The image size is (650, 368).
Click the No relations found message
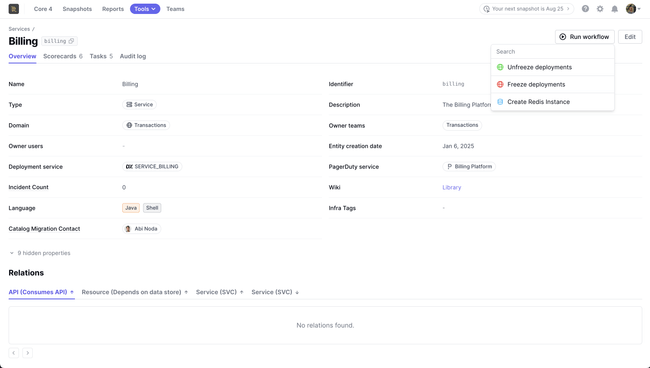(325, 326)
